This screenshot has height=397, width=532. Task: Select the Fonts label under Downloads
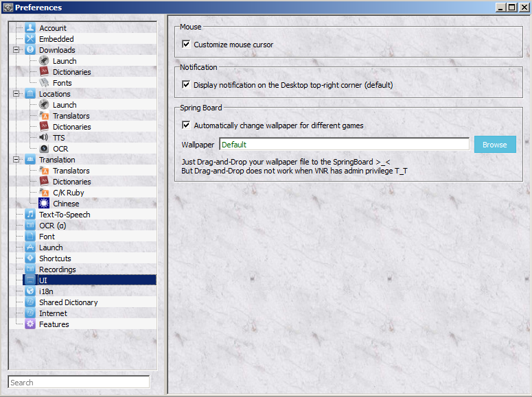click(x=62, y=83)
